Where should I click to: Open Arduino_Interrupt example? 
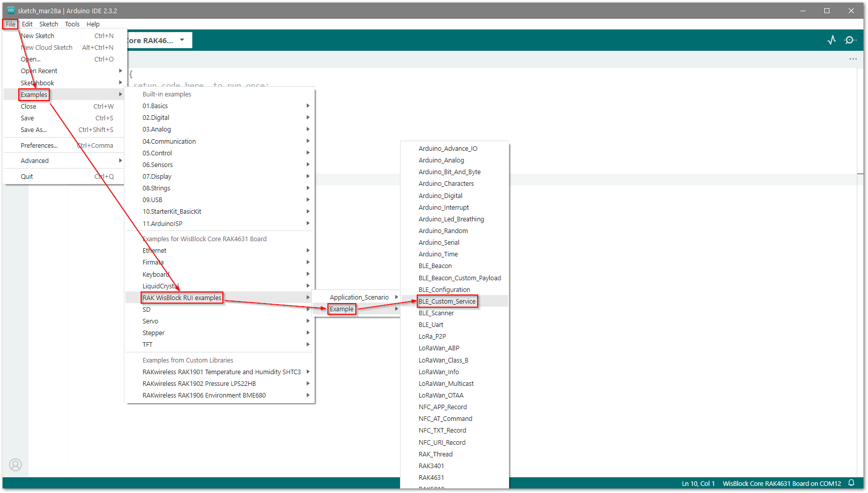pyautogui.click(x=455, y=207)
